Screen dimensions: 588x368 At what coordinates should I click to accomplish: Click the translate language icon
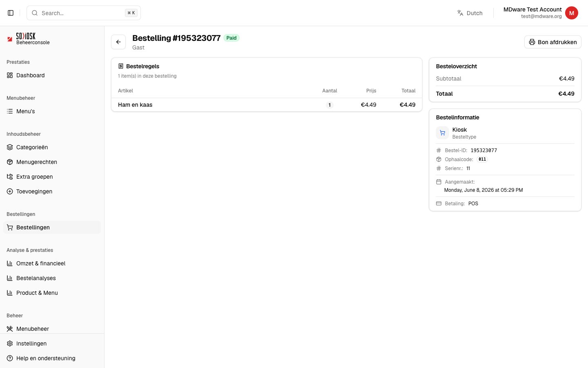point(460,13)
